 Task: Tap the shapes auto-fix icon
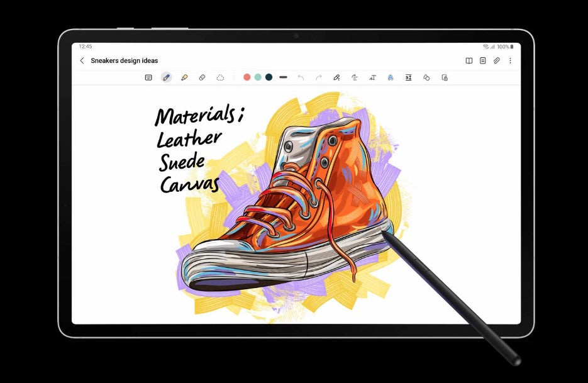click(426, 77)
